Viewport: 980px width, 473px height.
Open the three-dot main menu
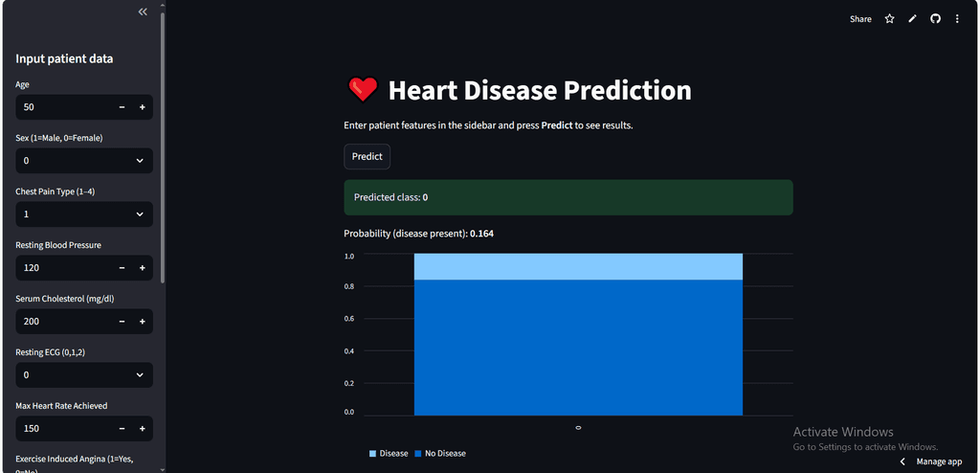click(x=957, y=18)
